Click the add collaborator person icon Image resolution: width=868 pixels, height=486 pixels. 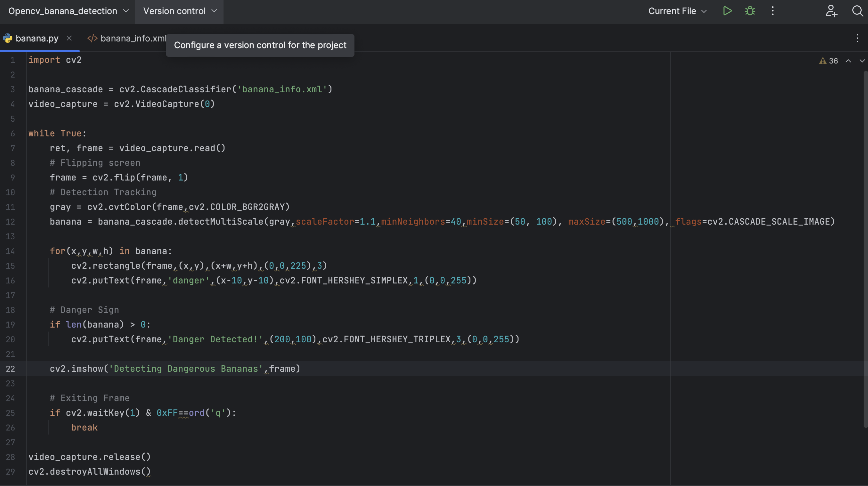point(831,11)
